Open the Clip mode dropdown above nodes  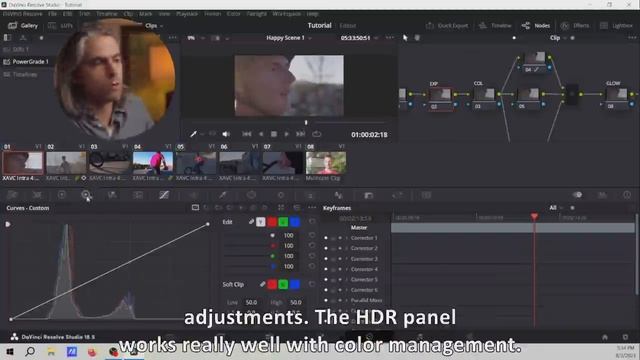pos(558,38)
